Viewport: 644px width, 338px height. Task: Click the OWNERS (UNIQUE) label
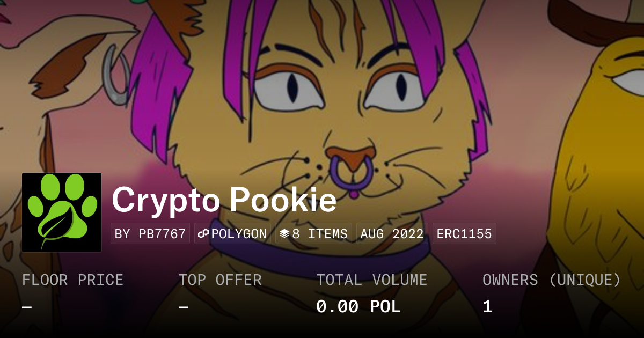pos(552,280)
